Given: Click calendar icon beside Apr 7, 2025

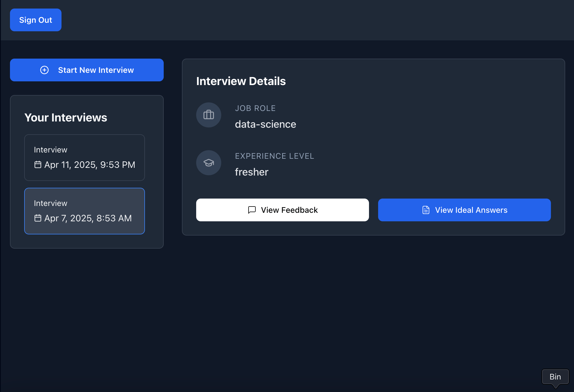Looking at the screenshot, I should [38, 218].
